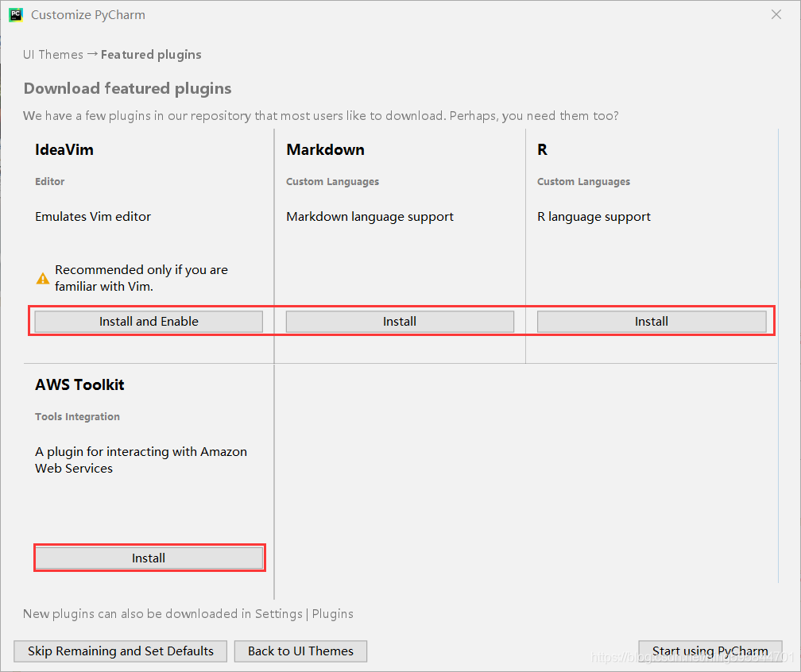Install the Markdown plugin
801x672 pixels.
click(400, 322)
